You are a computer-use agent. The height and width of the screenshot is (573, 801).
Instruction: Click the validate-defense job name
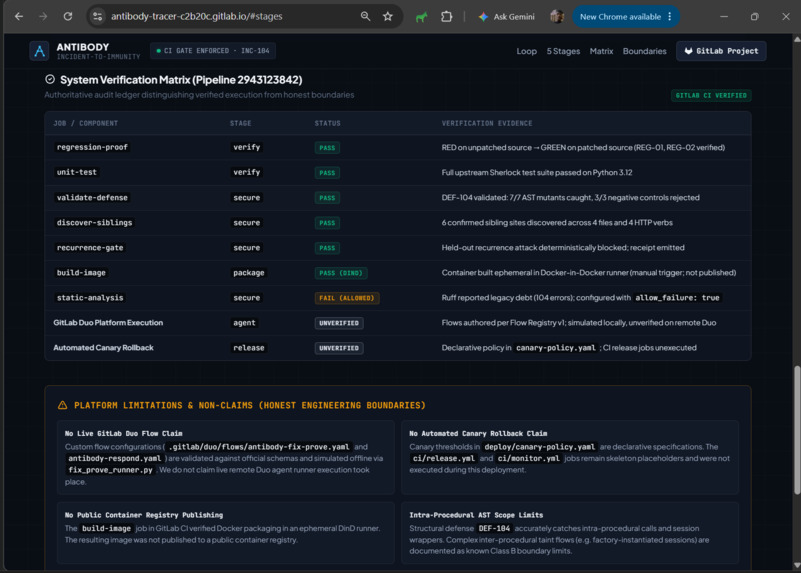[x=92, y=197]
